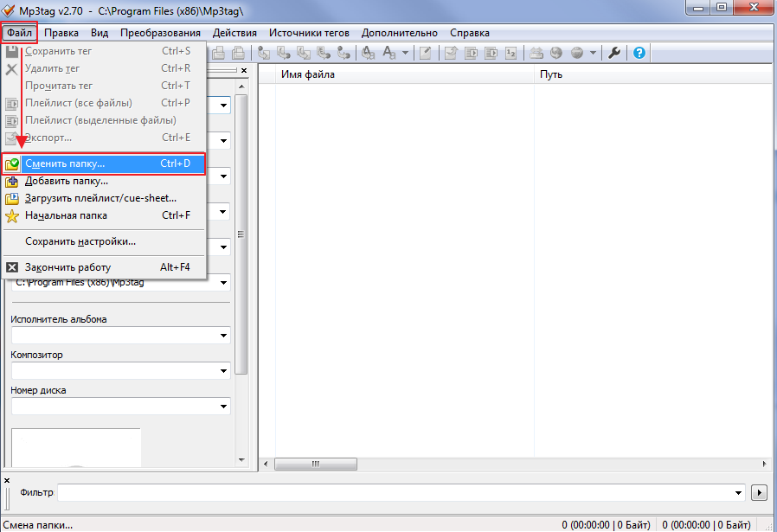Click the file list horizontal scrollbar thumb
Image resolution: width=777 pixels, height=532 pixels.
pyautogui.click(x=316, y=465)
